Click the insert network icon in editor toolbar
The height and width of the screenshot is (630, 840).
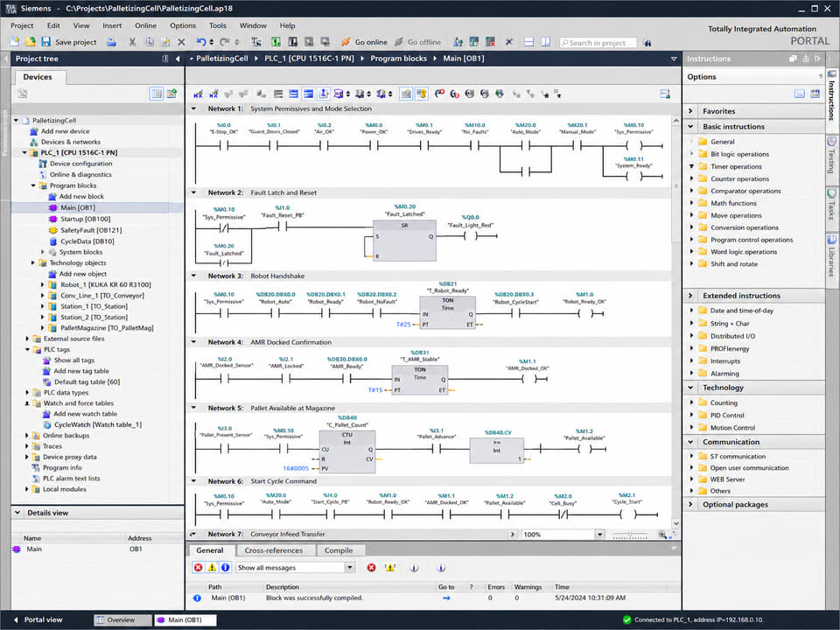coord(198,94)
